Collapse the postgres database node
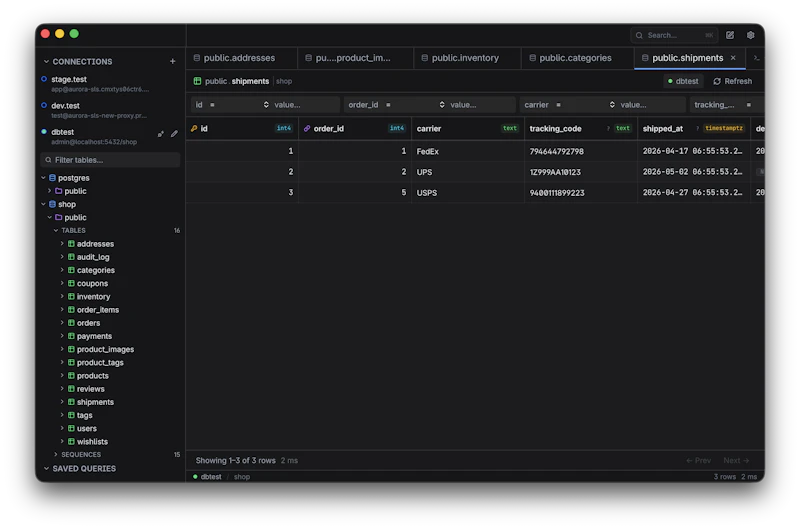This screenshot has width=800, height=529. click(43, 178)
